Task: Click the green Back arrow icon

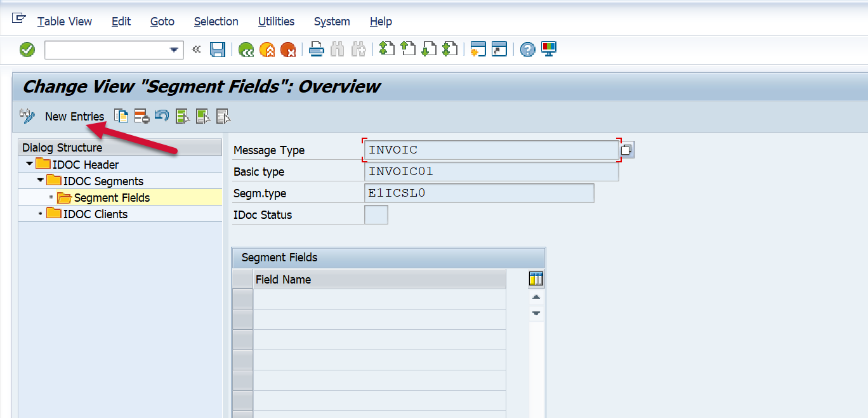Action: [x=246, y=49]
